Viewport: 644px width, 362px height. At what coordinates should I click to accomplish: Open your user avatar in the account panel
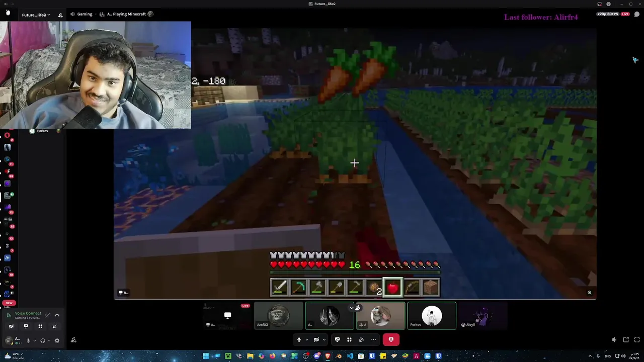click(x=9, y=340)
